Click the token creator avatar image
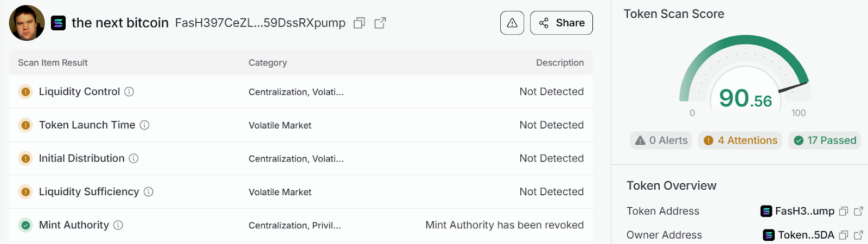 (x=27, y=23)
